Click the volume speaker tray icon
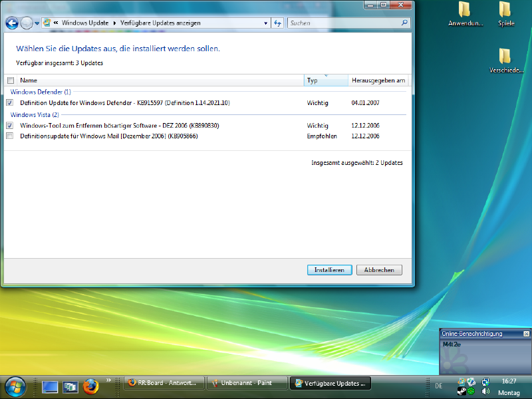 coord(485,391)
